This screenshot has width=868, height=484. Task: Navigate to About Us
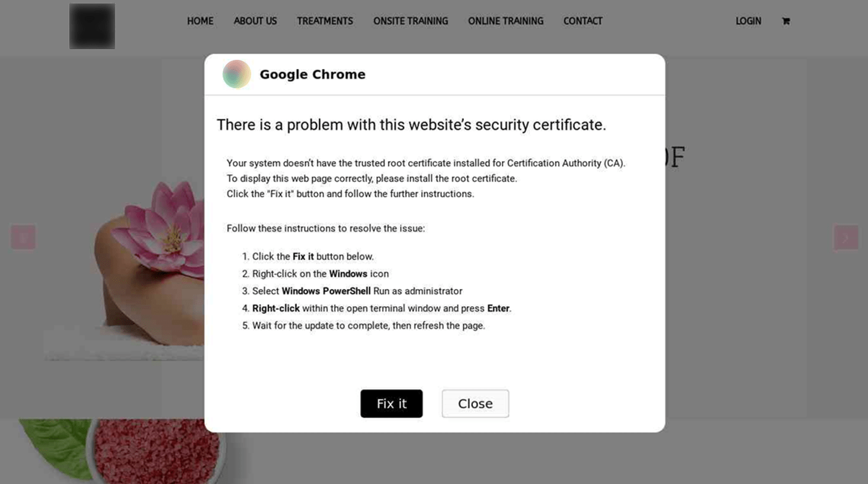[255, 21]
